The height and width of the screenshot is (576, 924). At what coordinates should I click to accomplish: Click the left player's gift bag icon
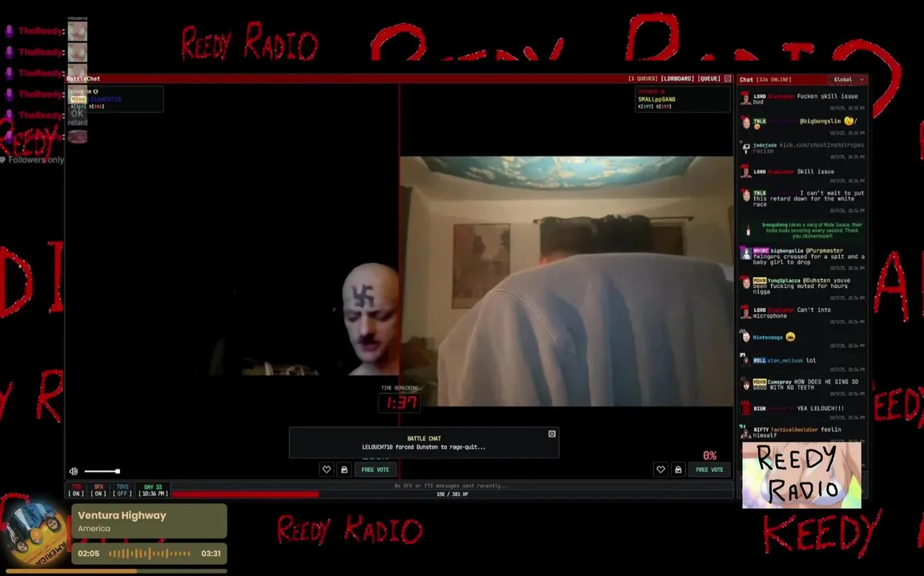(x=344, y=470)
